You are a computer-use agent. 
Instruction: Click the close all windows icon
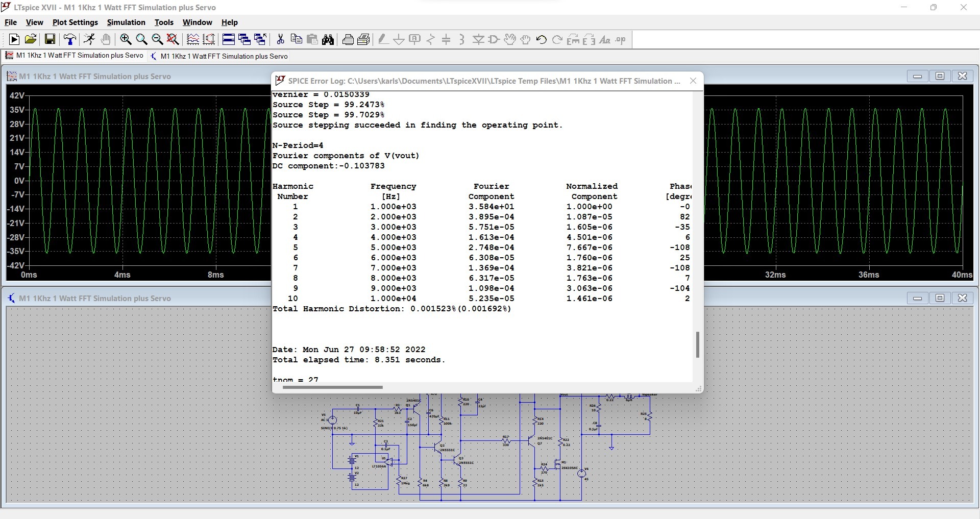pos(260,39)
